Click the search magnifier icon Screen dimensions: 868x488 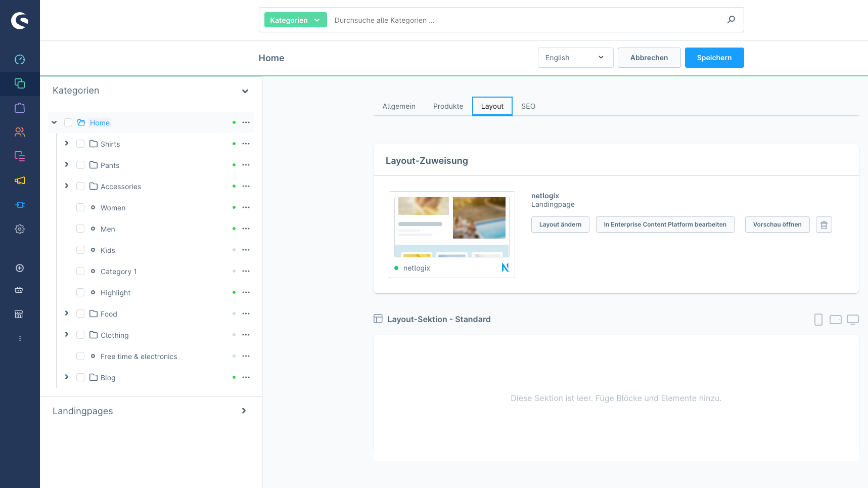point(731,20)
